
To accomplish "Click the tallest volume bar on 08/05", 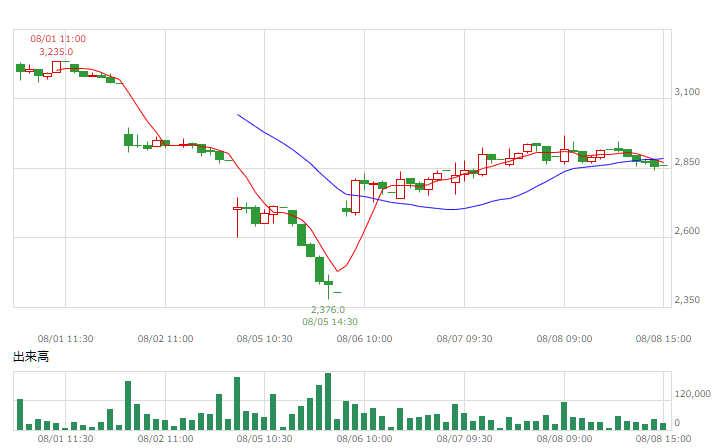I will (328, 401).
